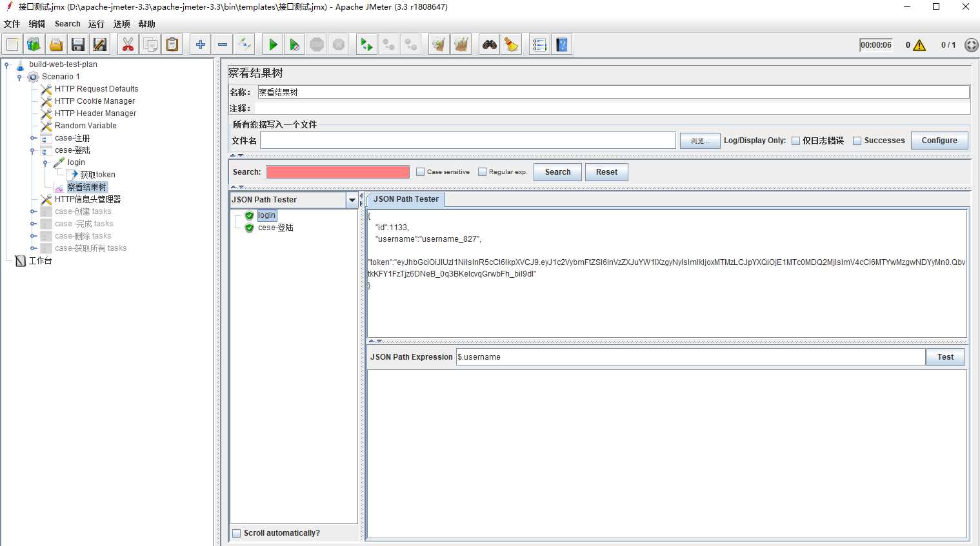
Task: Expand all nodes with plus icon
Action: 201,44
